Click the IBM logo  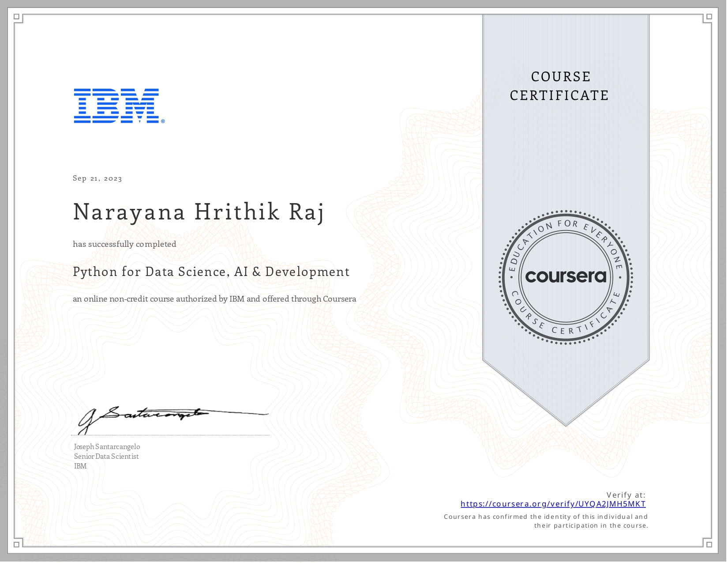[117, 106]
